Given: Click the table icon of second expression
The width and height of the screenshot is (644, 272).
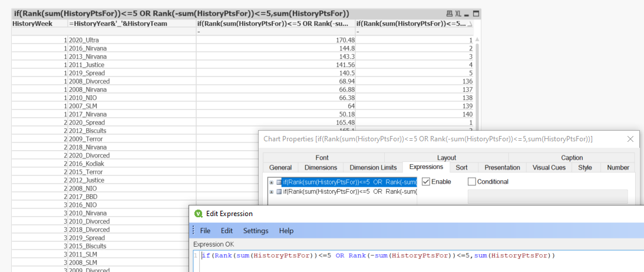Looking at the screenshot, I should pyautogui.click(x=279, y=191).
